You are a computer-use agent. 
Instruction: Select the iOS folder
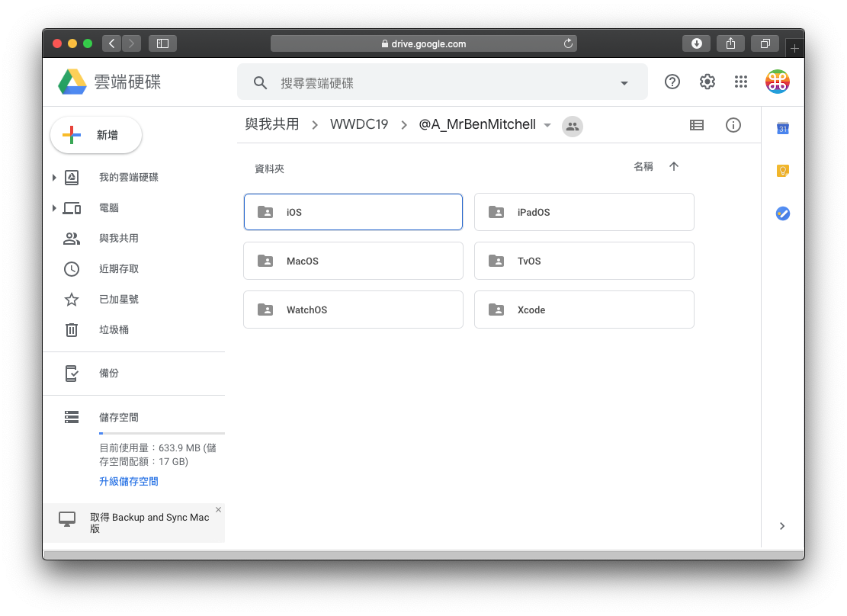353,212
